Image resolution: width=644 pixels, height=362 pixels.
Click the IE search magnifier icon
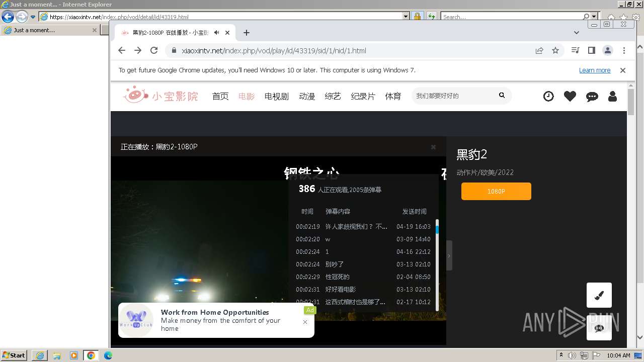(586, 17)
